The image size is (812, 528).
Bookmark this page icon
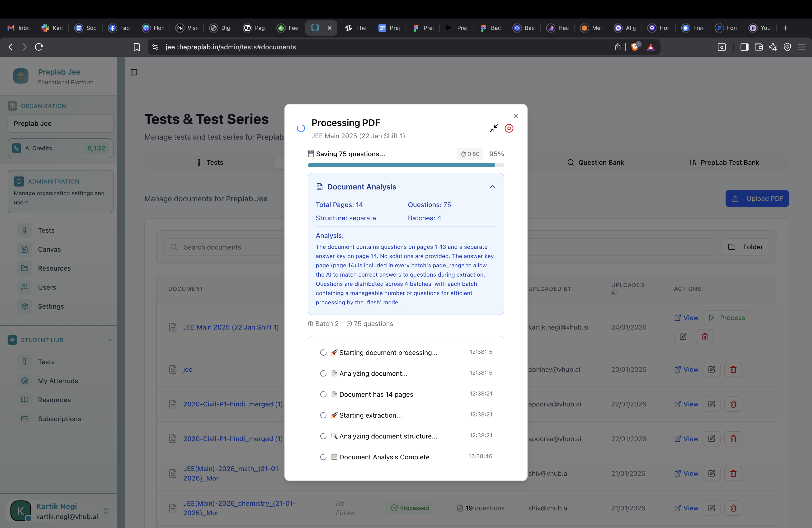[137, 47]
